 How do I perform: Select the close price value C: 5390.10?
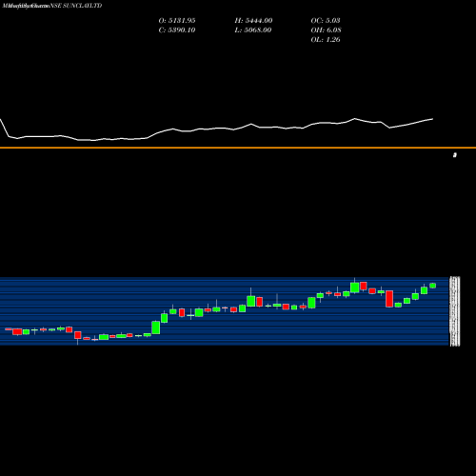pos(177,30)
